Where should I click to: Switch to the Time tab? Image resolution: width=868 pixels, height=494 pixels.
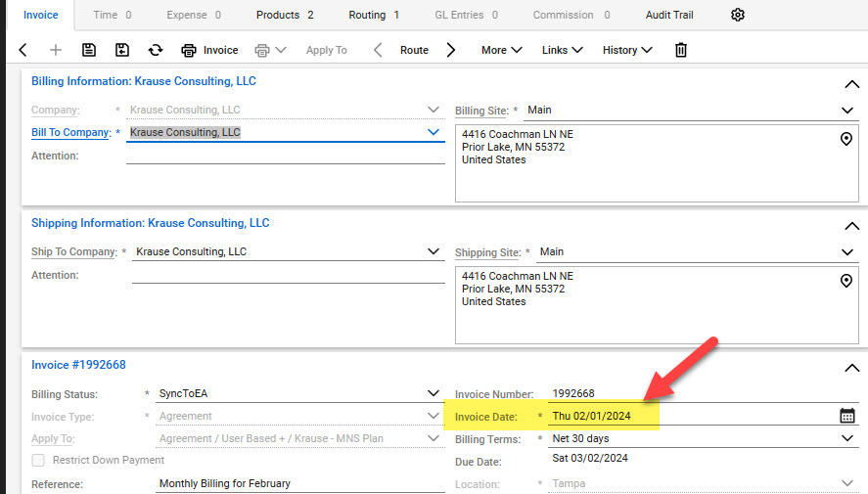click(113, 15)
